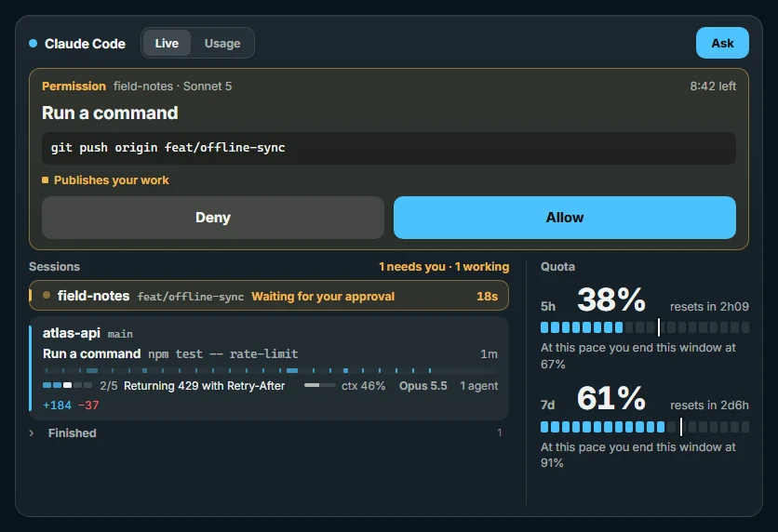This screenshot has width=778, height=532.
Task: Click the -37 deletions count
Action: tap(88, 406)
